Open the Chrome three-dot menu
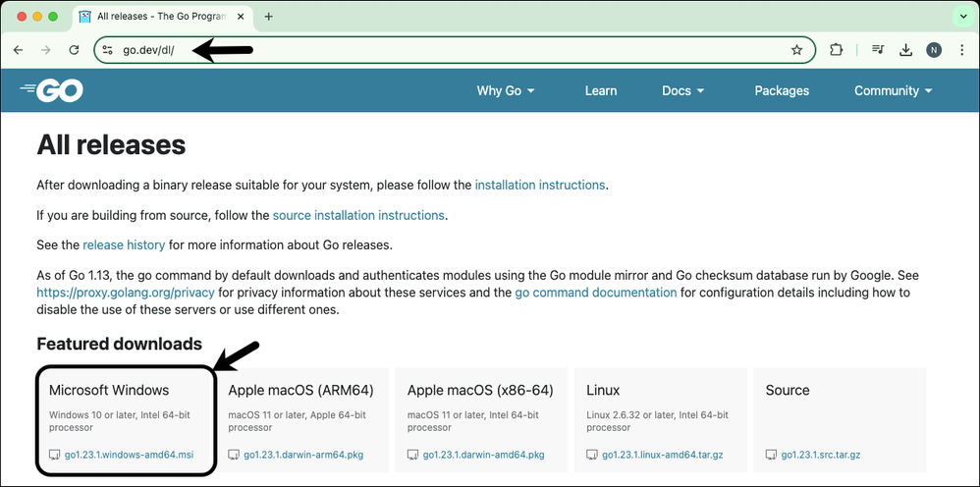This screenshot has width=980, height=487. [x=960, y=50]
